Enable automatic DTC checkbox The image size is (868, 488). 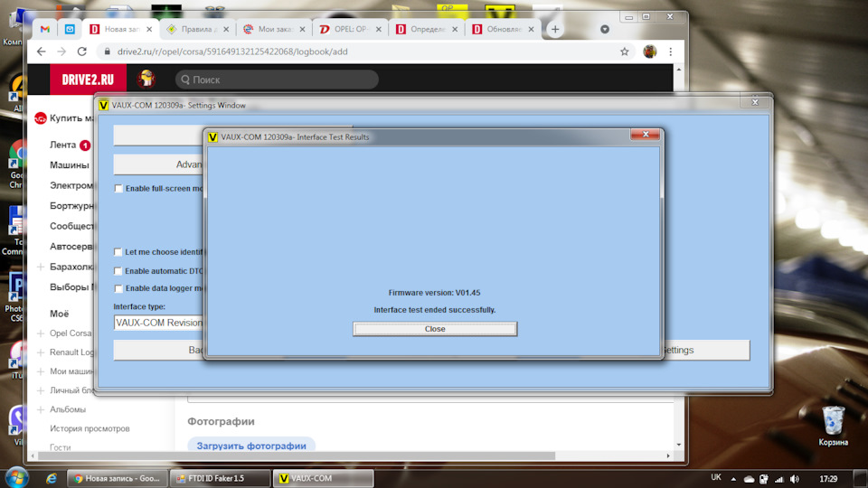(118, 271)
